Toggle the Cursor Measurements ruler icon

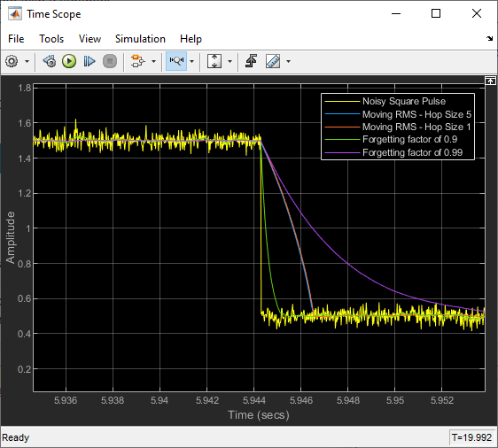click(x=273, y=61)
